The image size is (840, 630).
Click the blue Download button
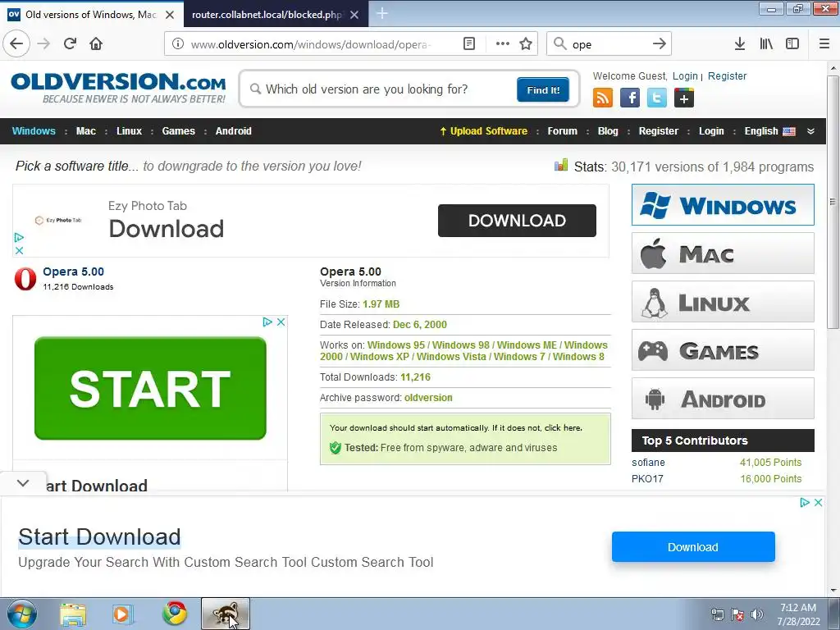693,547
